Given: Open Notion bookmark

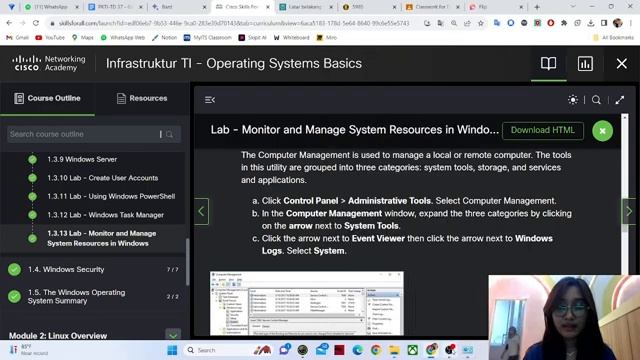Looking at the screenshot, I should click(164, 38).
